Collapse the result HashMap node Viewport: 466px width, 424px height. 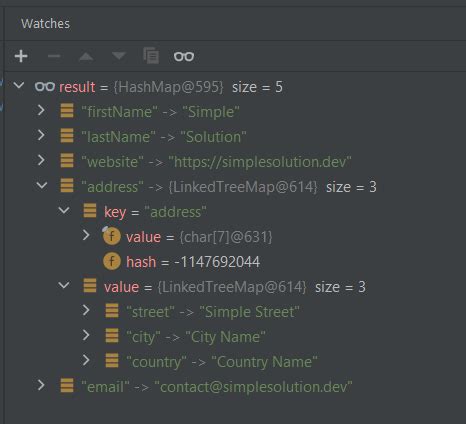pyautogui.click(x=19, y=85)
